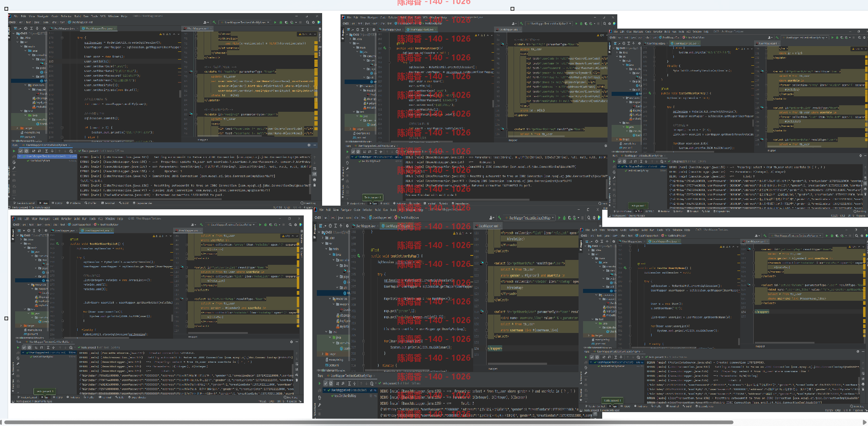
Task: Toggle Show Ignored in testModifyUser Run panel
Action: [x=26, y=151]
